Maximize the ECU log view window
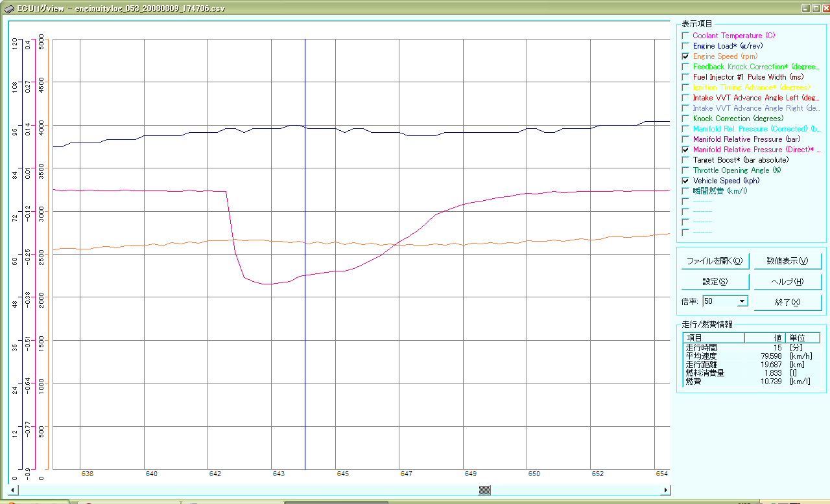The image size is (830, 504). point(815,9)
